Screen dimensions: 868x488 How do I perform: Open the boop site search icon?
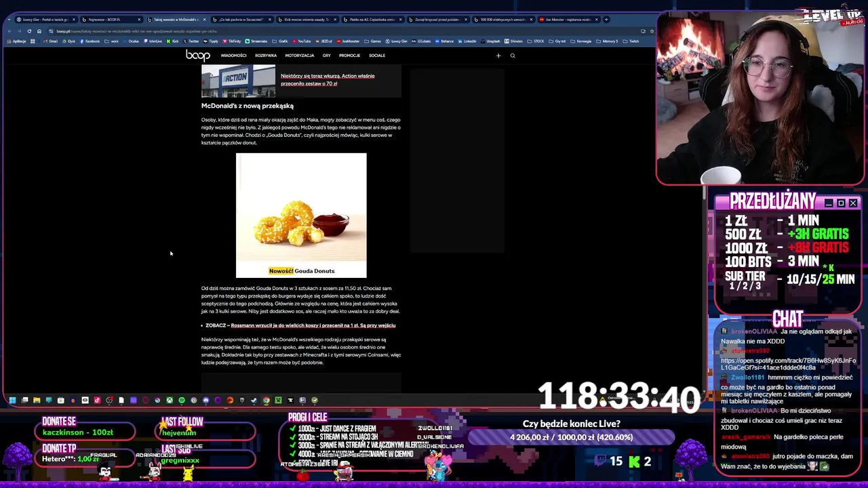(513, 56)
